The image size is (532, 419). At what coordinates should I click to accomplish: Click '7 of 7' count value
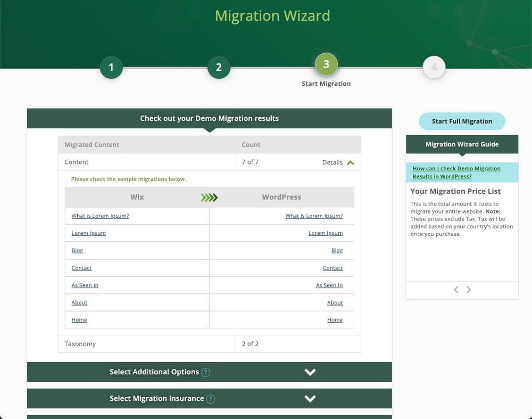250,162
